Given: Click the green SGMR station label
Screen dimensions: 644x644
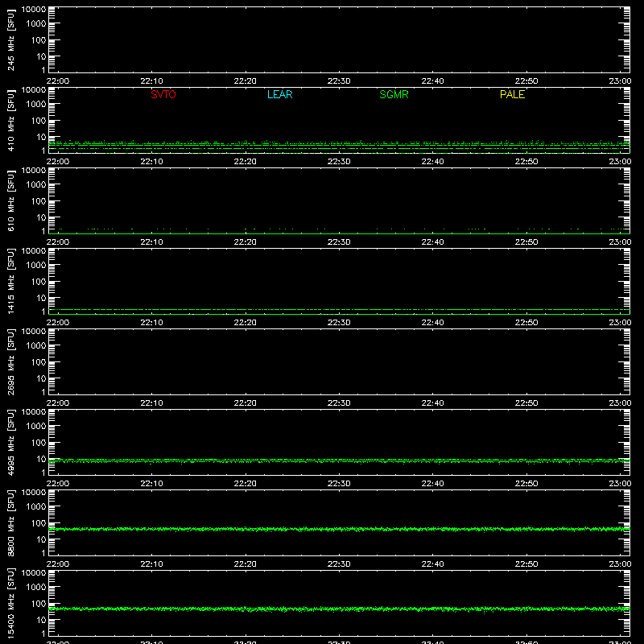Looking at the screenshot, I should [394, 94].
